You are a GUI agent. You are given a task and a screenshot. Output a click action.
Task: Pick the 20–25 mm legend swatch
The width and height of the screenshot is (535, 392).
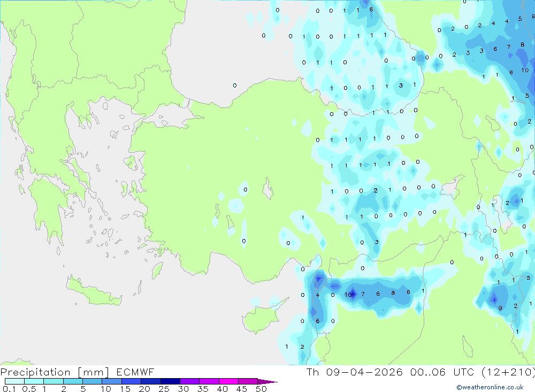150,381
